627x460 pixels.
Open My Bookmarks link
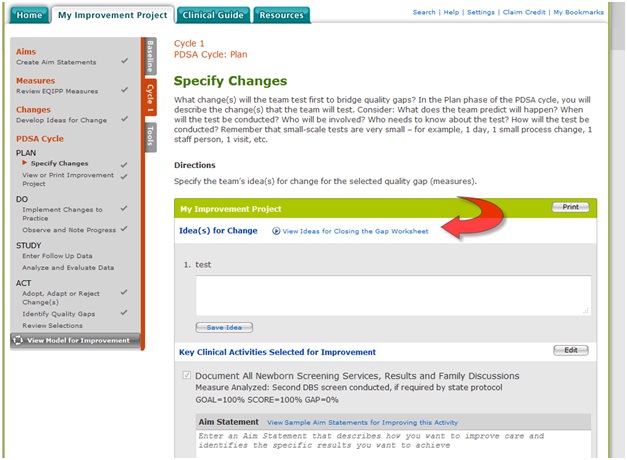[x=580, y=12]
